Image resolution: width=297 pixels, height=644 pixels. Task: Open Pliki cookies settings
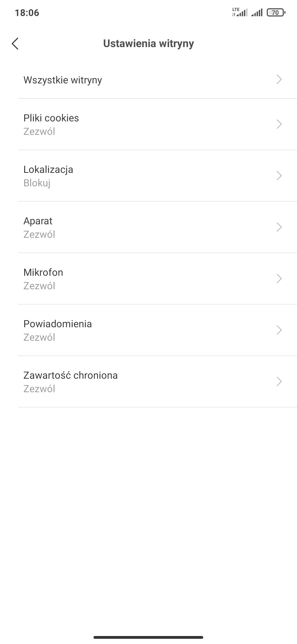coord(51,118)
